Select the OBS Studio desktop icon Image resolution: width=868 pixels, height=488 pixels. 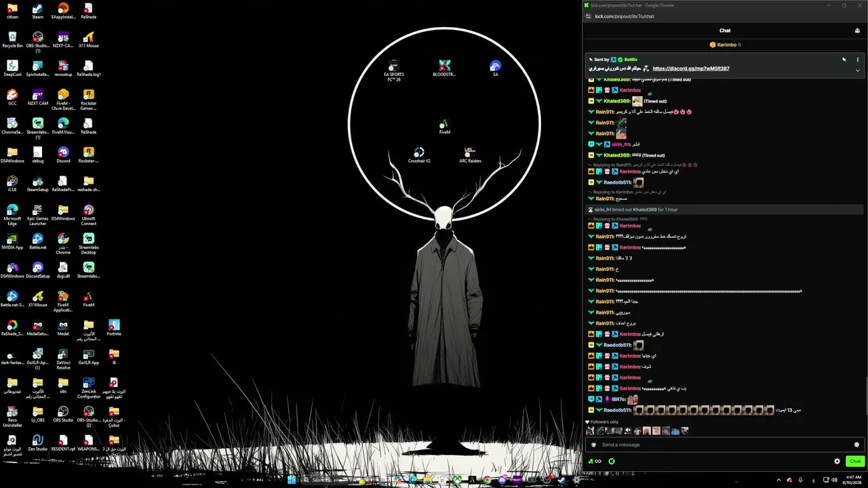[63, 414]
